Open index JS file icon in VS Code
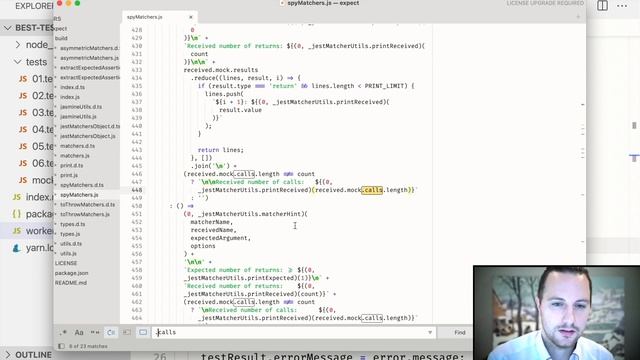 (x=17, y=197)
